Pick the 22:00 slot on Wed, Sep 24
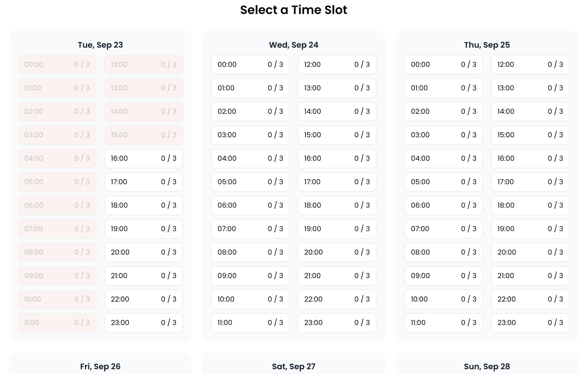 point(337,299)
